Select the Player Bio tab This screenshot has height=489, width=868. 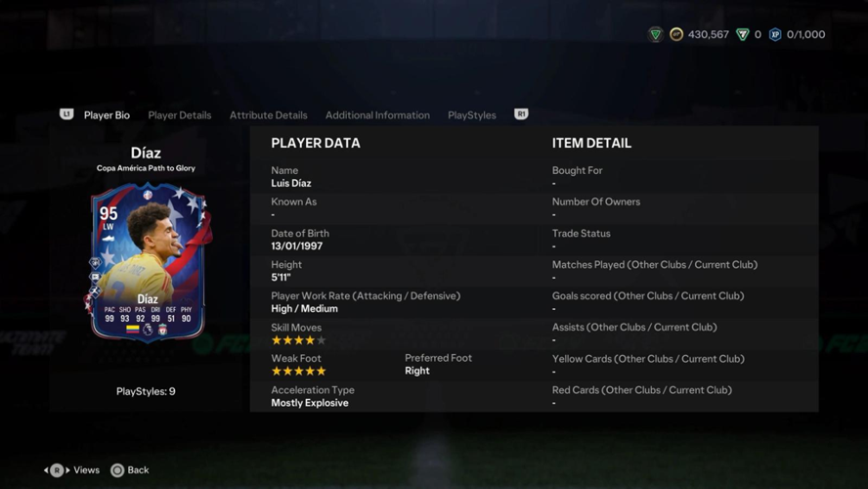click(x=107, y=115)
